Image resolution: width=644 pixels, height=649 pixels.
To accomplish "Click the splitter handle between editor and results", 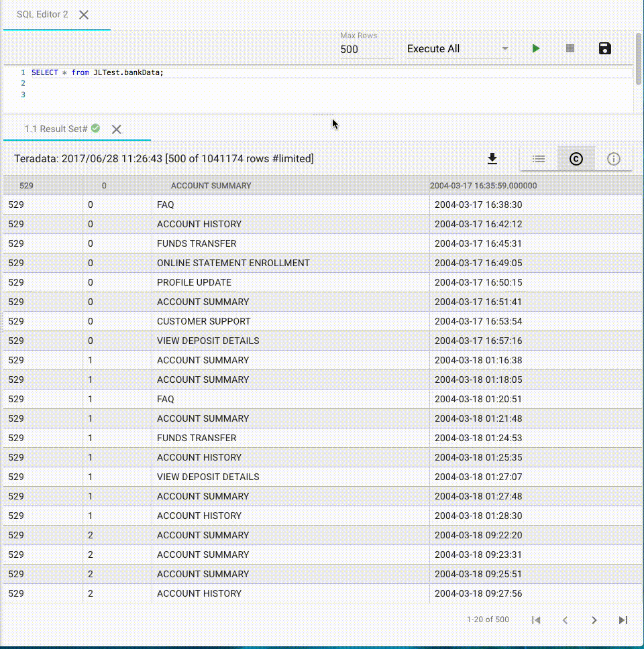I will 323,114.
